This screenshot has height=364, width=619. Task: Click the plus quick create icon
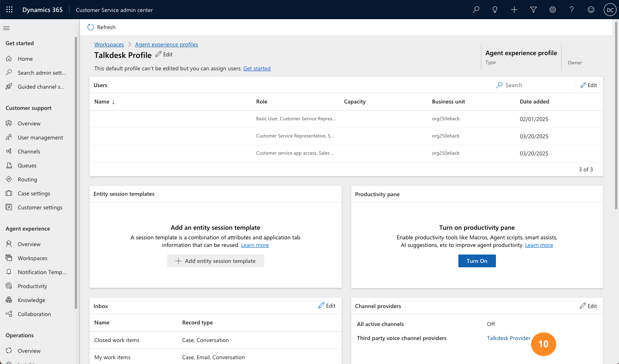(x=514, y=10)
